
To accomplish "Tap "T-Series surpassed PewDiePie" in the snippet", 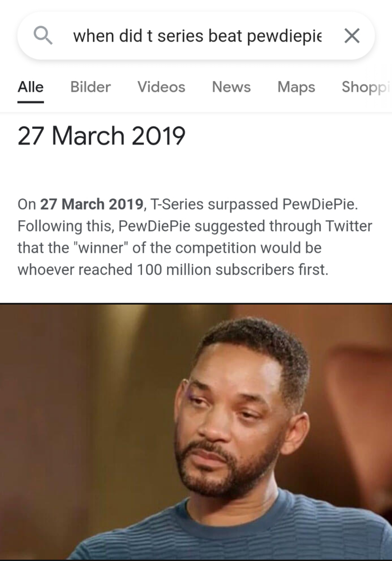I will pos(254,204).
